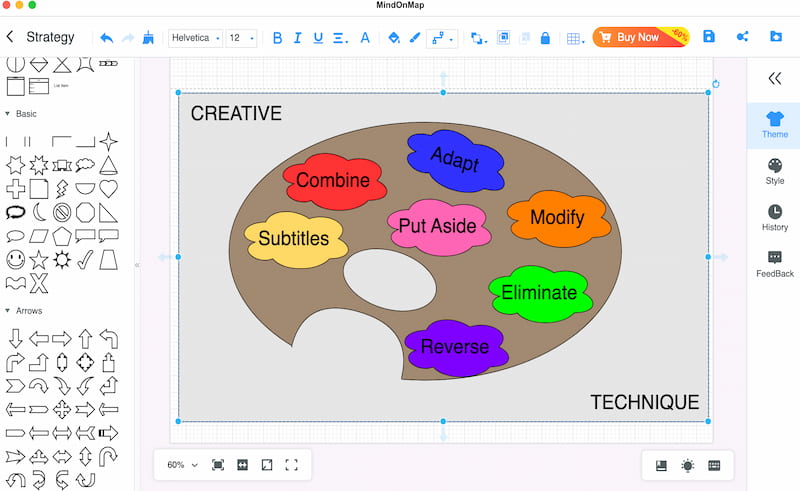This screenshot has width=800, height=491.
Task: Select the heart shape
Action: point(108,189)
